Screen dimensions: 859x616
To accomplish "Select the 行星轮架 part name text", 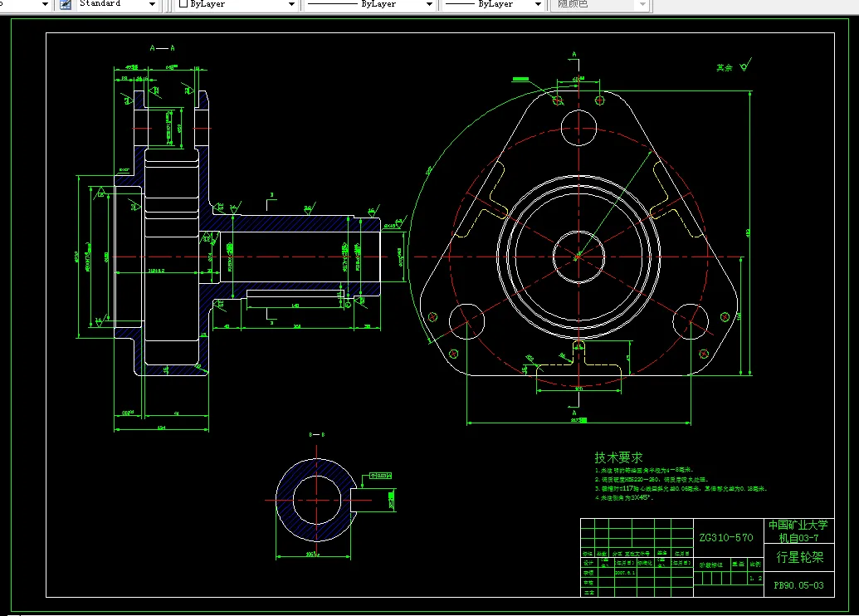I will click(x=800, y=557).
